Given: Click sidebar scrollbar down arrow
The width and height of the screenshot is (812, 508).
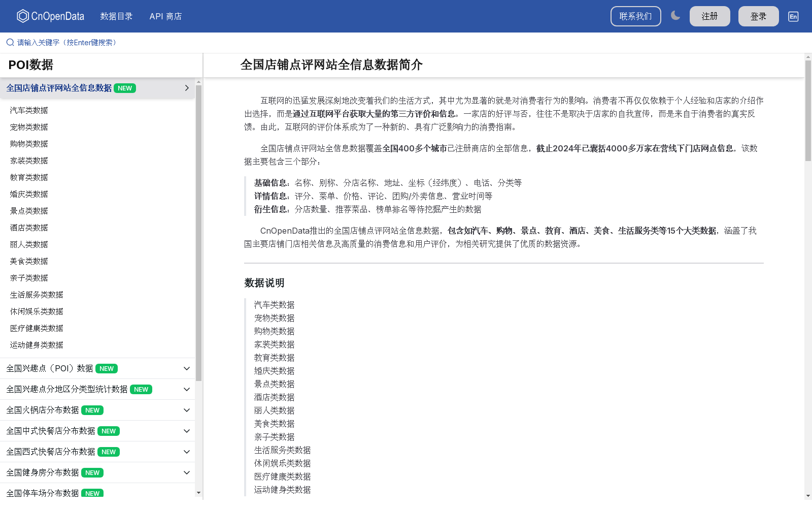Looking at the screenshot, I should [x=198, y=493].
